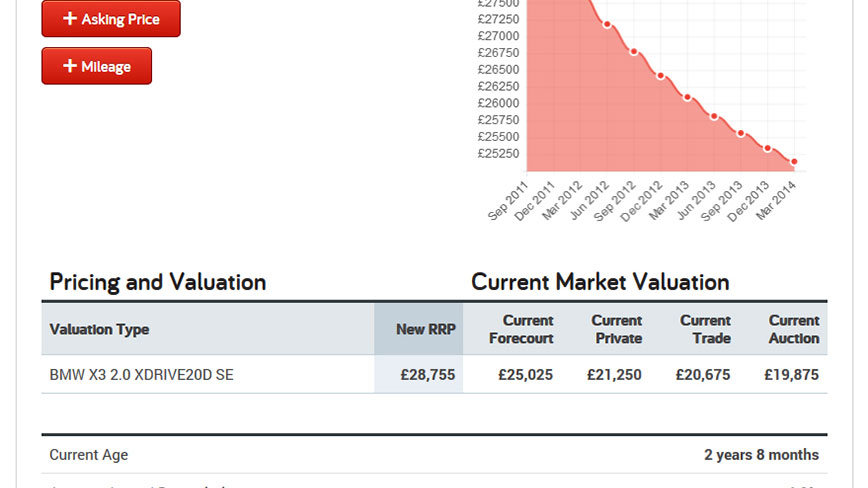Click the £25250 y-axis label
868x488 pixels.
click(498, 153)
